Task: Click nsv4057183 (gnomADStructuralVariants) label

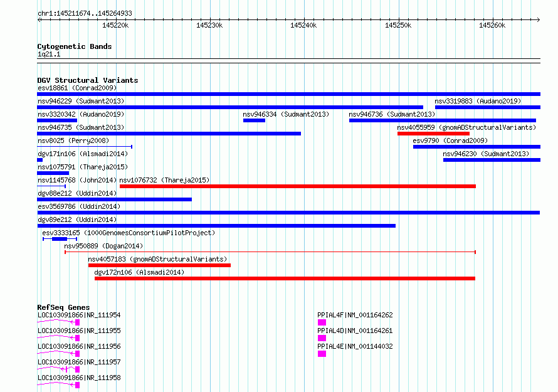Action: click(x=157, y=259)
